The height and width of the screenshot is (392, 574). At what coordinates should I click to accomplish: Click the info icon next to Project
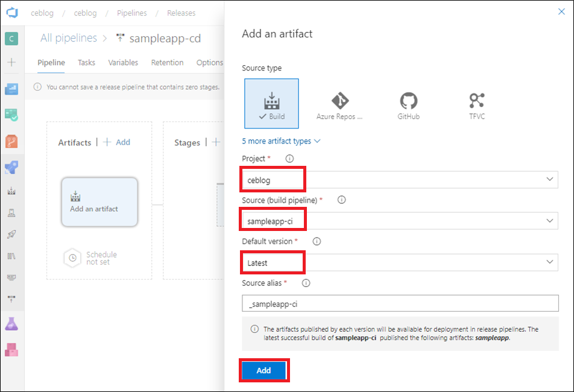pyautogui.click(x=289, y=159)
